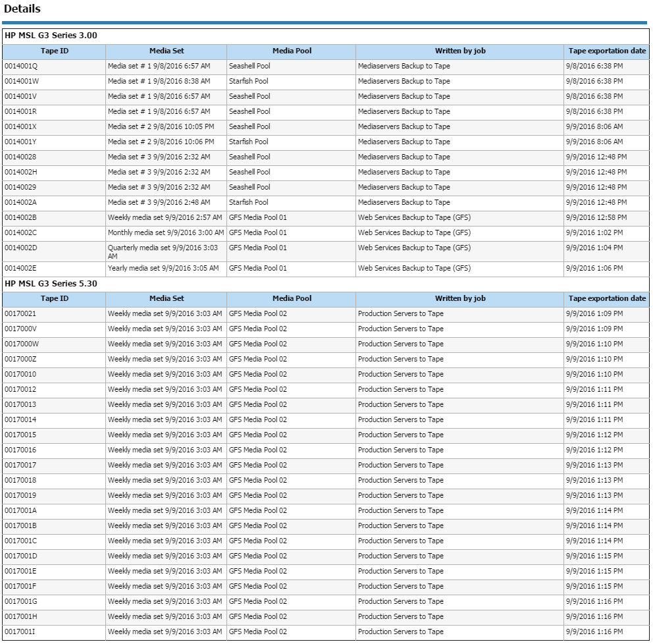Click HP MSL G3 Series 3.00 heading
Screen dimensions: 653x644
click(x=51, y=36)
